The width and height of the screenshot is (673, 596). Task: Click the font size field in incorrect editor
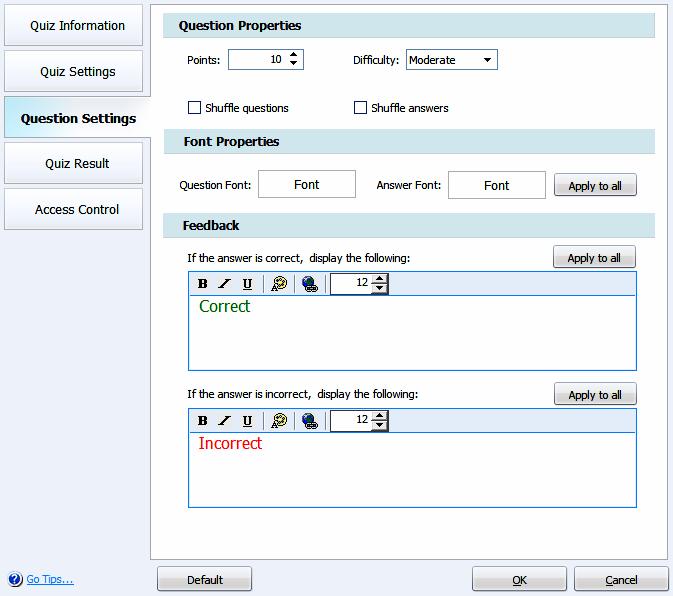(x=351, y=421)
